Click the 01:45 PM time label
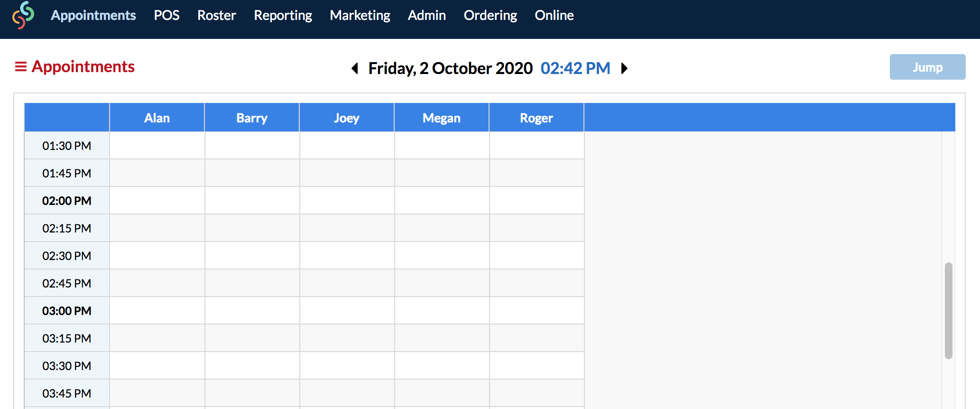 point(67,173)
